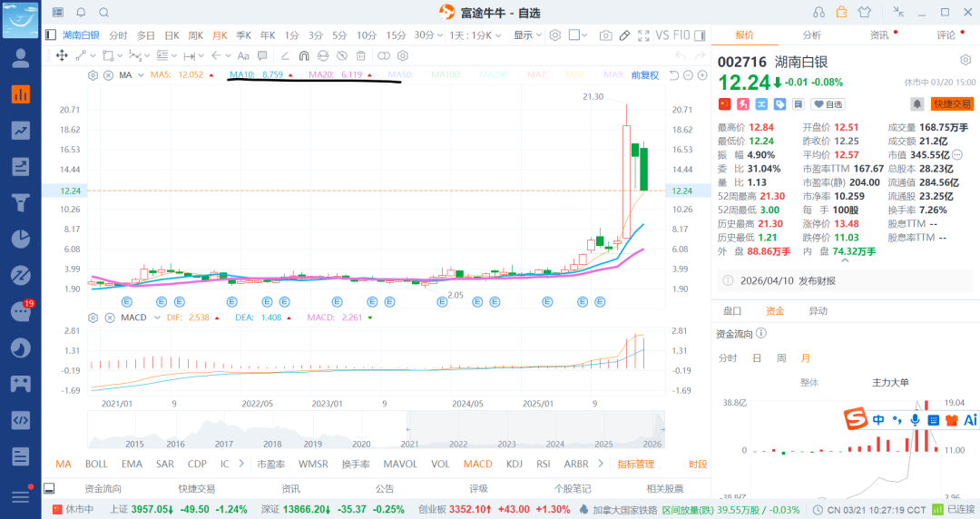Open chart settings gear in top toolbar
This screenshot has height=519, width=980.
point(555,35)
